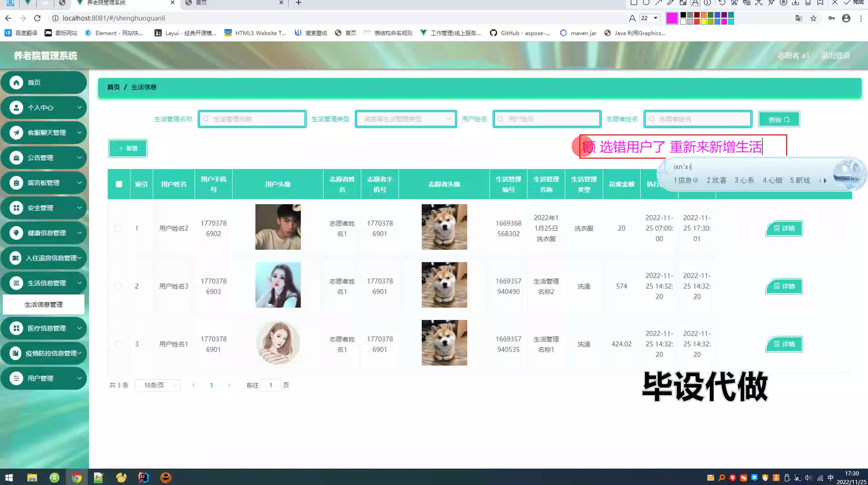Click 详情 for 用户姓名2 row

click(x=784, y=228)
